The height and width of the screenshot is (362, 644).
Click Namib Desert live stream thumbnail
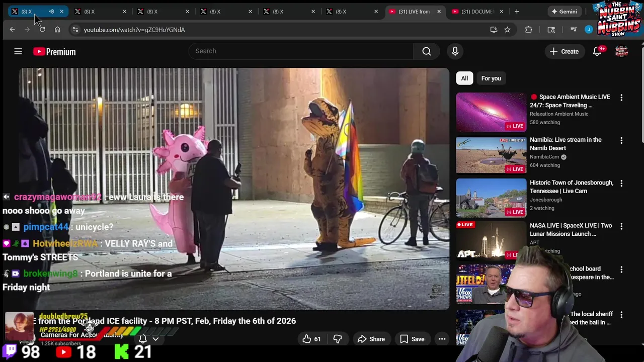491,155
